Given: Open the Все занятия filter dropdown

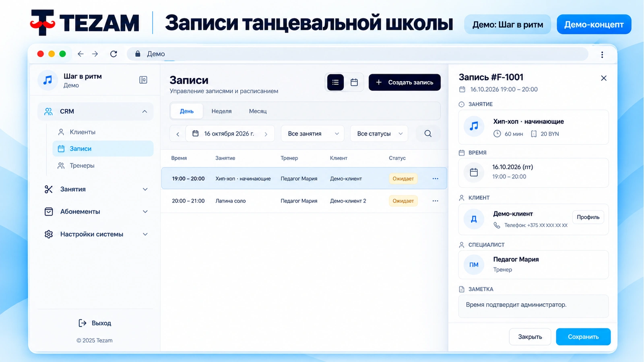Looking at the screenshot, I should pyautogui.click(x=313, y=134).
